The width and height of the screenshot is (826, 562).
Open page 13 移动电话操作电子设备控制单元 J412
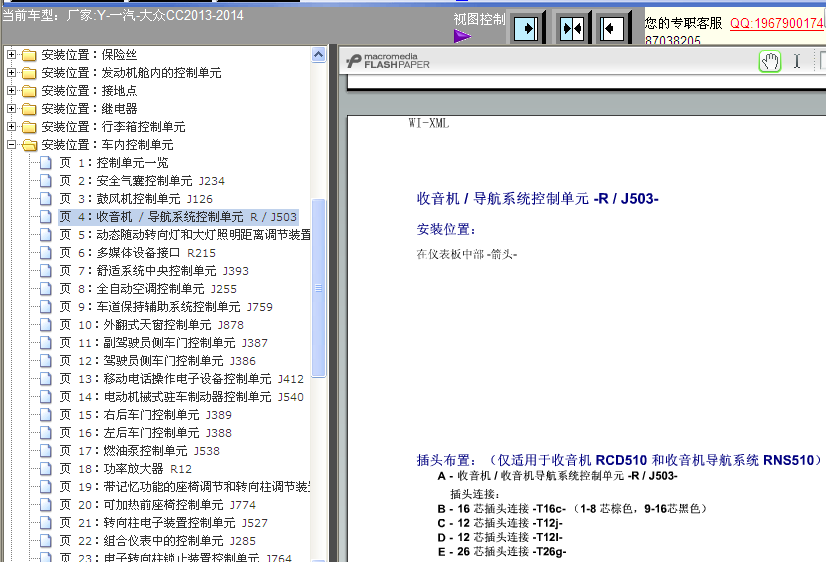click(181, 379)
